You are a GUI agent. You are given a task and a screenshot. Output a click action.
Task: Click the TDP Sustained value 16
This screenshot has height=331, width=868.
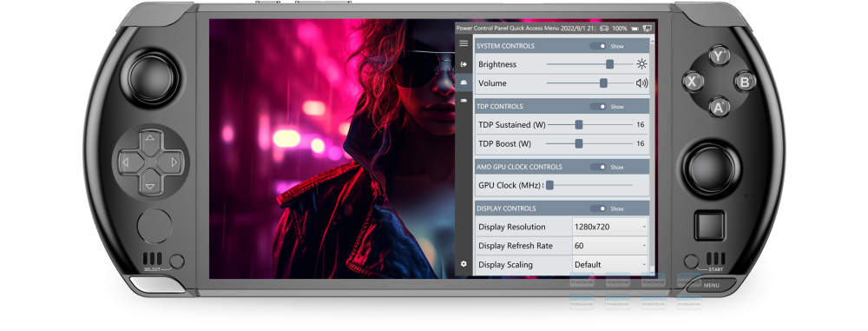point(640,125)
